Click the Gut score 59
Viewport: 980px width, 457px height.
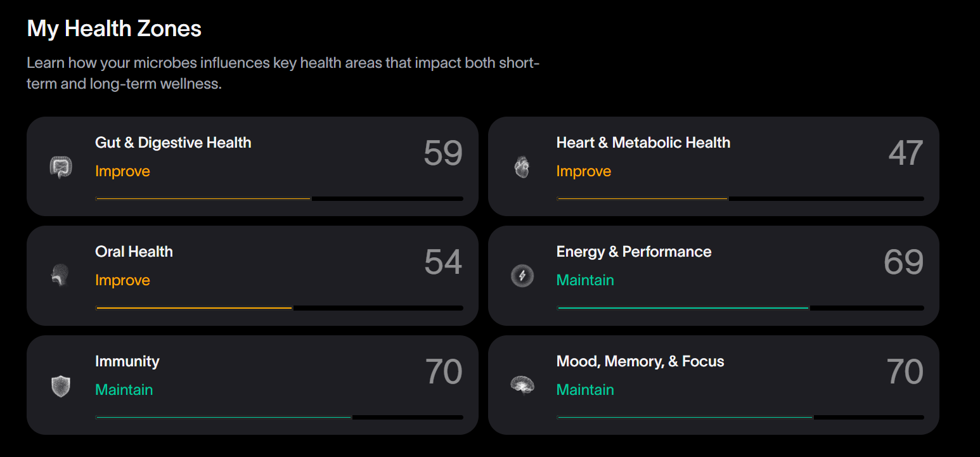pos(443,153)
